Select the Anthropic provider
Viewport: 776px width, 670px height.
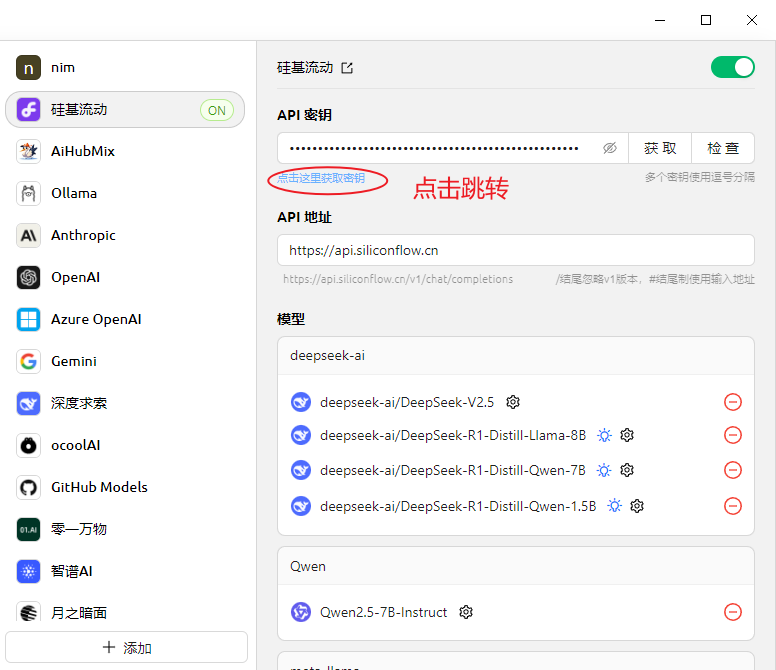pyautogui.click(x=125, y=236)
